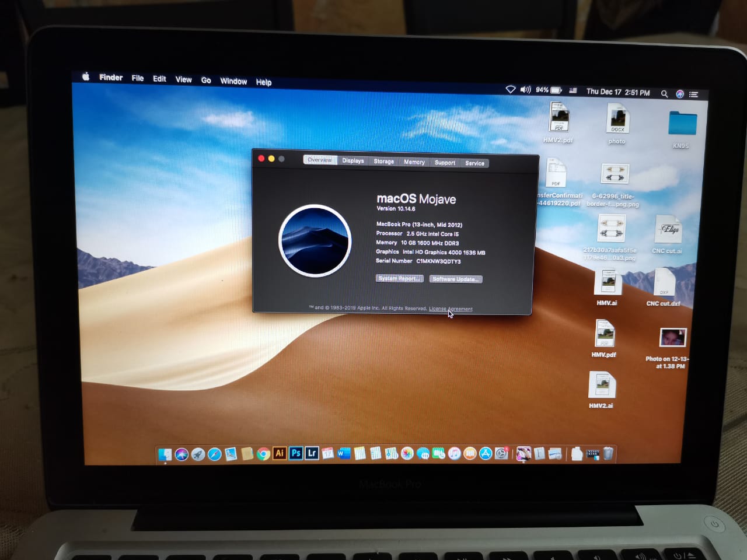This screenshot has width=747, height=560.
Task: Open the License Agreement link
Action: tap(451, 309)
